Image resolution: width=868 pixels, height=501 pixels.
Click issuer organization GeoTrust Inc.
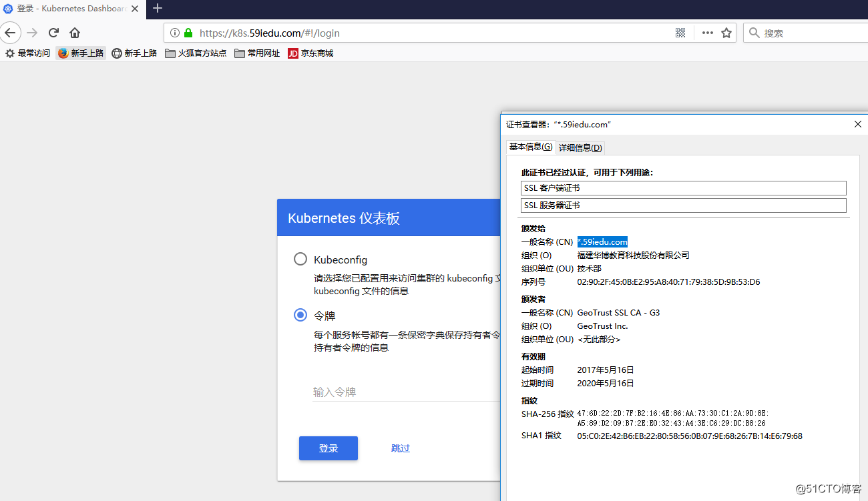point(602,326)
